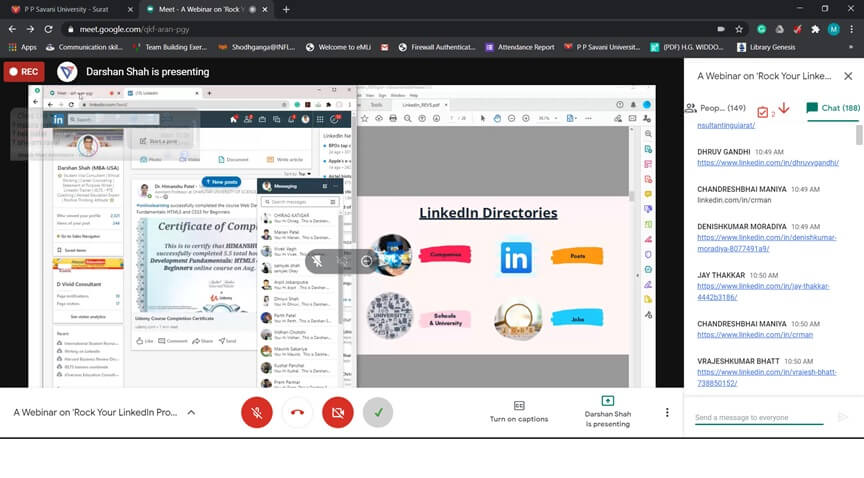Click the send message arrow in chat
The height and width of the screenshot is (478, 864).
843,417
